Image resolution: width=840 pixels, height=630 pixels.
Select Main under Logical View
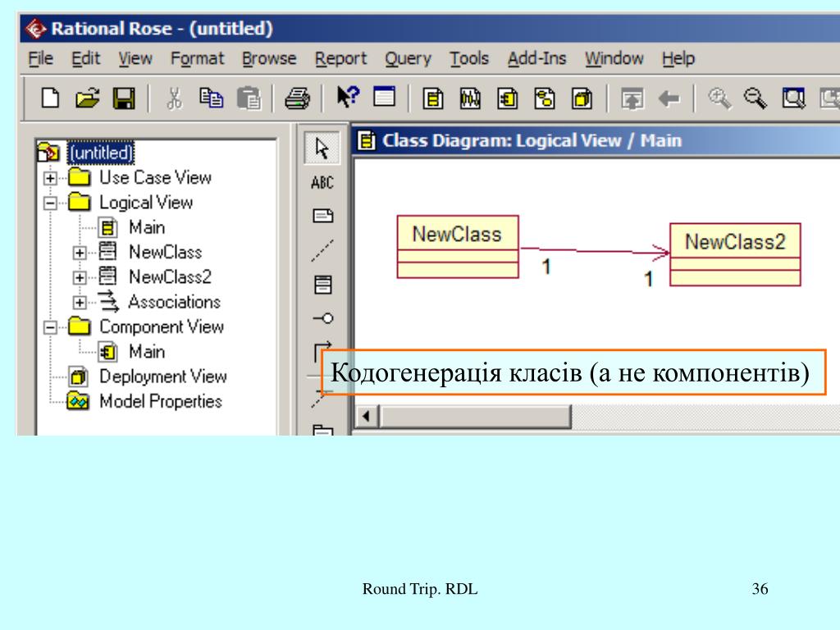pos(147,228)
